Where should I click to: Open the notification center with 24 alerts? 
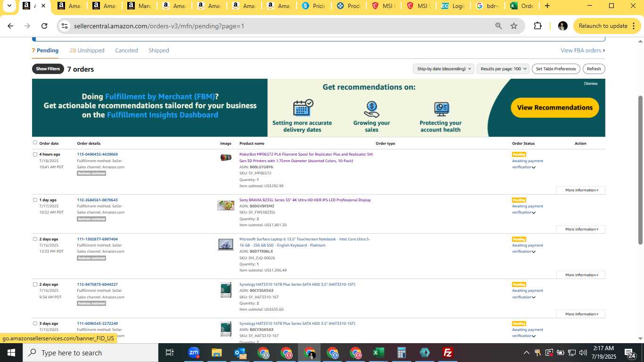point(630,353)
